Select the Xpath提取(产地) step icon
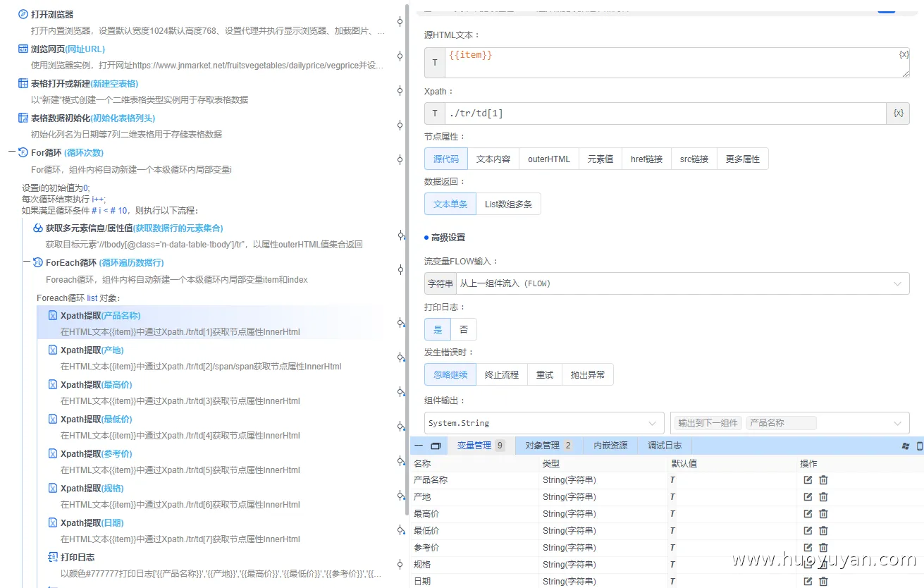Screen dimensions: 924x588 (53, 350)
